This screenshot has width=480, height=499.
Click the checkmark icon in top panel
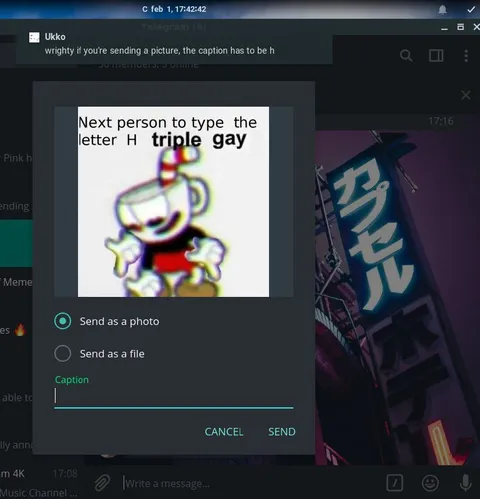click(471, 10)
